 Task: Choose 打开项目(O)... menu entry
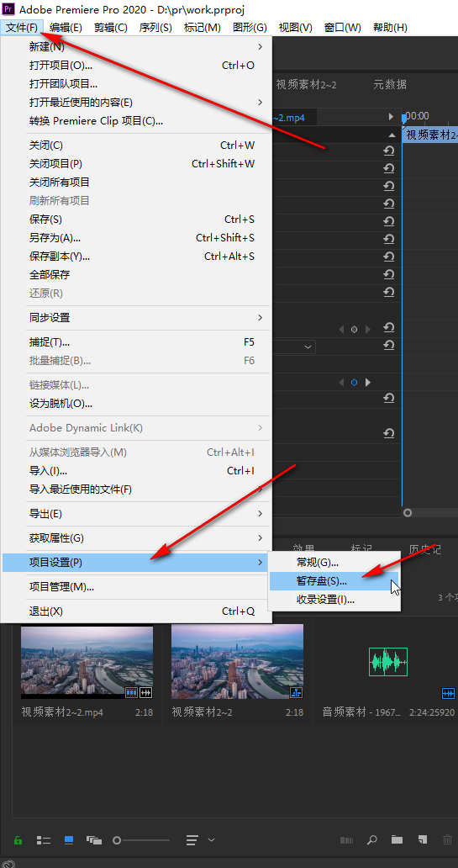tap(137, 66)
